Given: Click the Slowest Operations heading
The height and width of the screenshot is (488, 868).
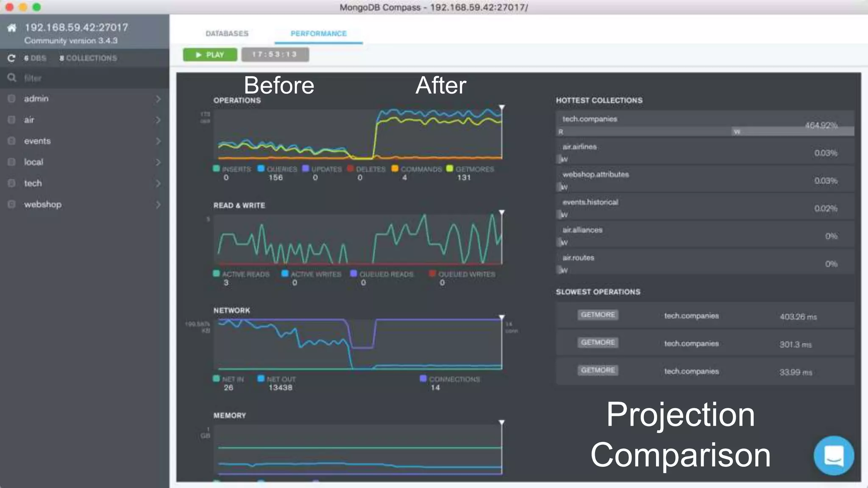Looking at the screenshot, I should (x=598, y=292).
